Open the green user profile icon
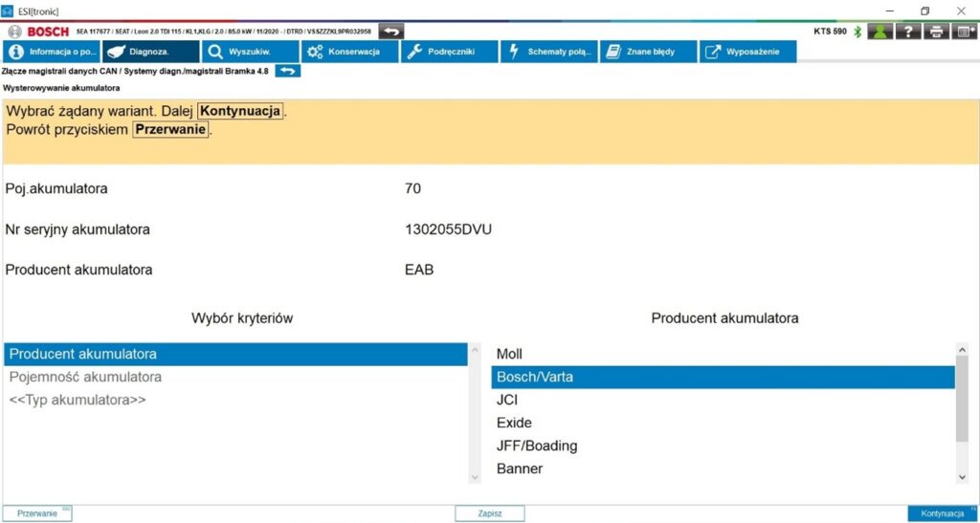 [880, 32]
